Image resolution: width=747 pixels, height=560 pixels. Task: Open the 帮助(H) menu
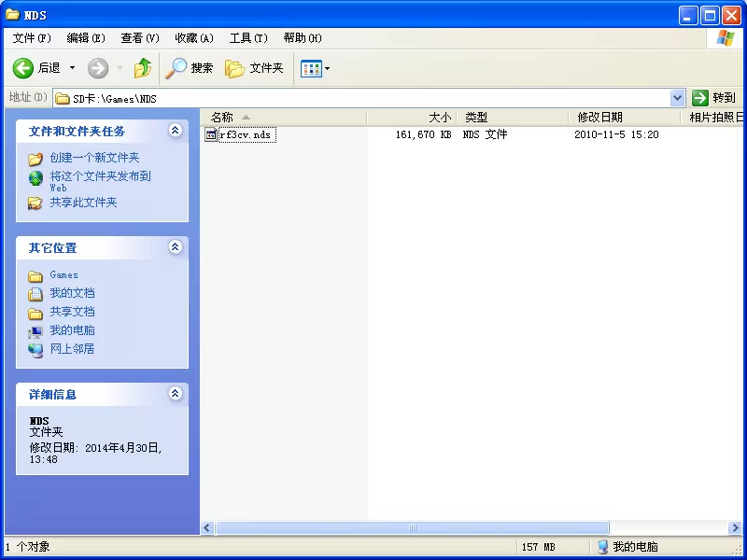(x=303, y=38)
